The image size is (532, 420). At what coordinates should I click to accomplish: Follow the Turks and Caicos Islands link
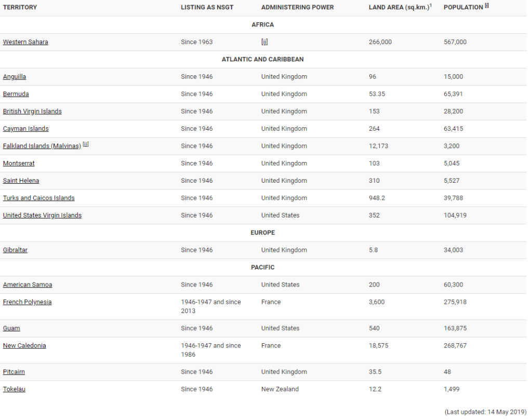tap(38, 198)
